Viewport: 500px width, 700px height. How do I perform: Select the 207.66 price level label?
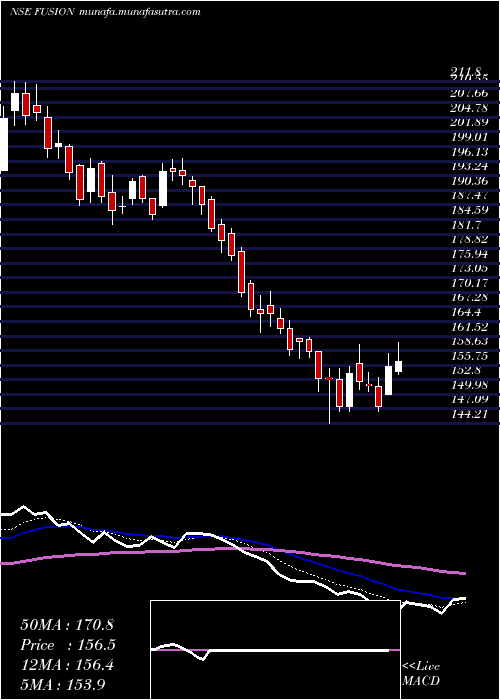coord(470,94)
